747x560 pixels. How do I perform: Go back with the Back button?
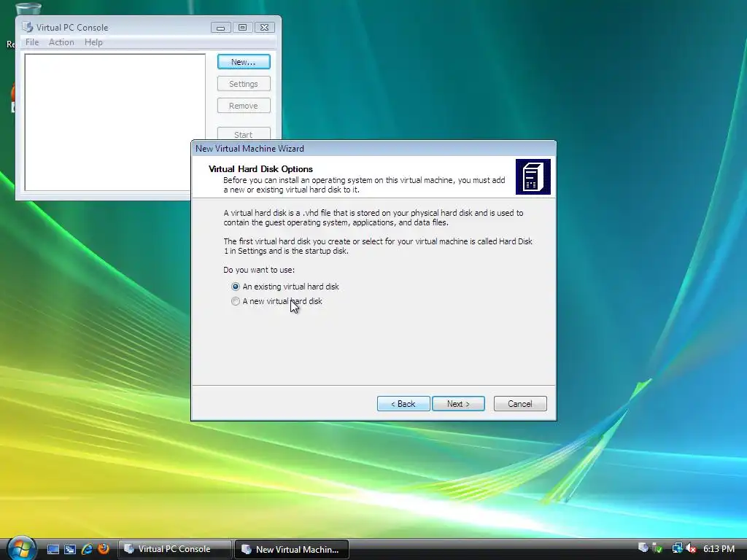click(403, 404)
